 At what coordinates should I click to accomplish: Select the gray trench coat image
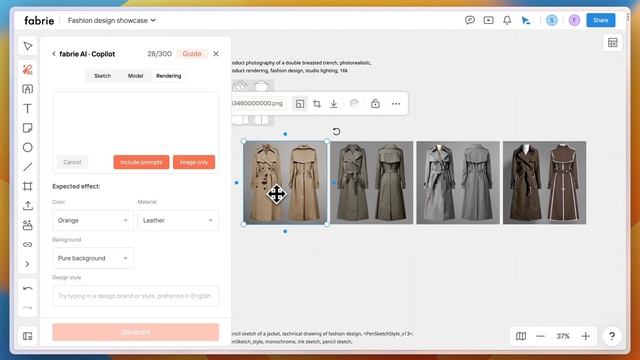click(x=458, y=182)
